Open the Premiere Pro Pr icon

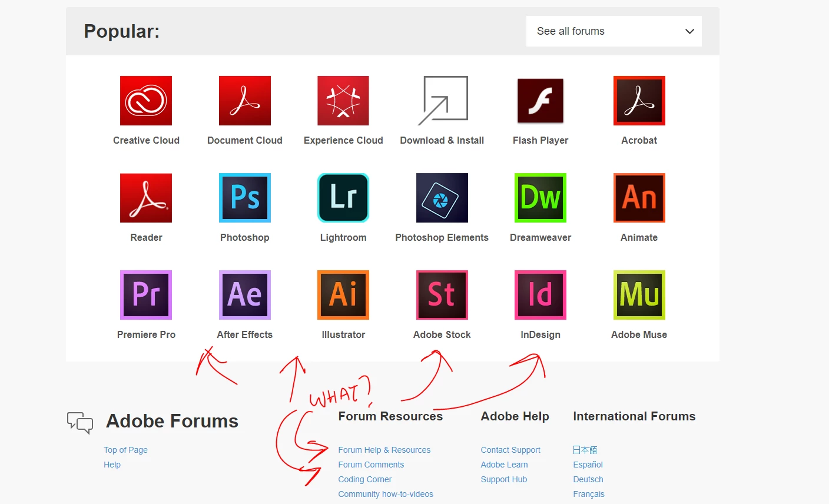coord(146,295)
